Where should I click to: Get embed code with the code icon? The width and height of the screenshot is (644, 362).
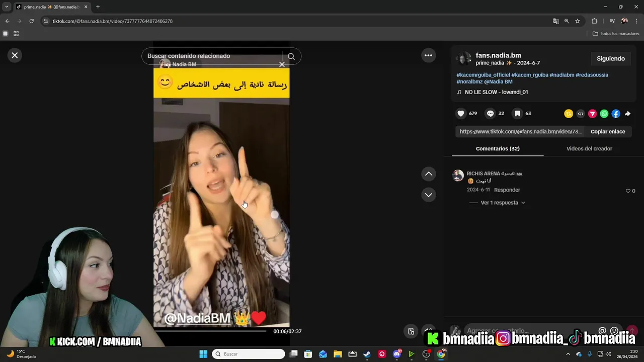point(581,114)
